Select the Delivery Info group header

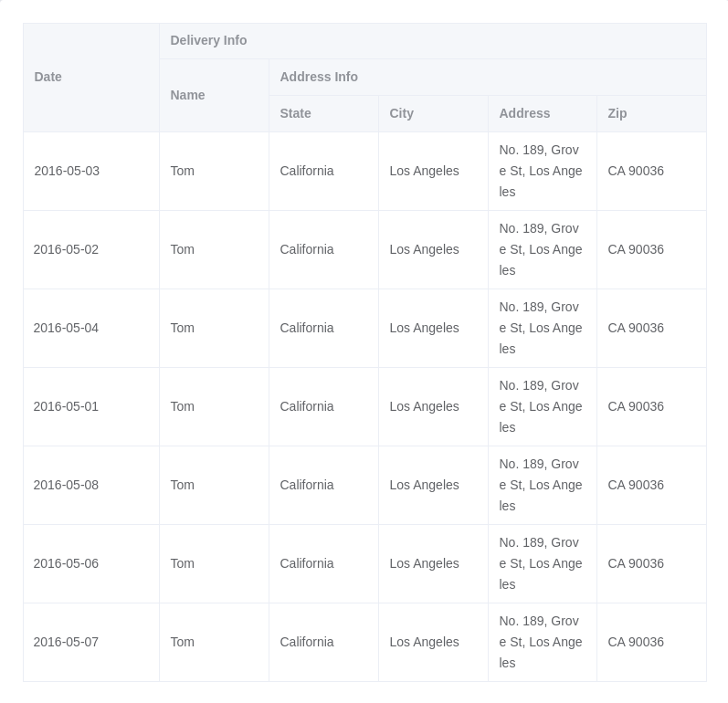(433, 41)
